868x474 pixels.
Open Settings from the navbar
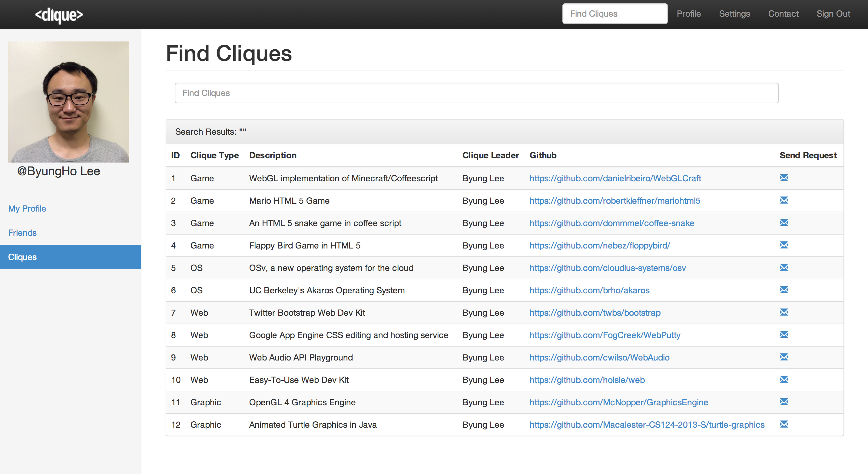click(x=734, y=14)
